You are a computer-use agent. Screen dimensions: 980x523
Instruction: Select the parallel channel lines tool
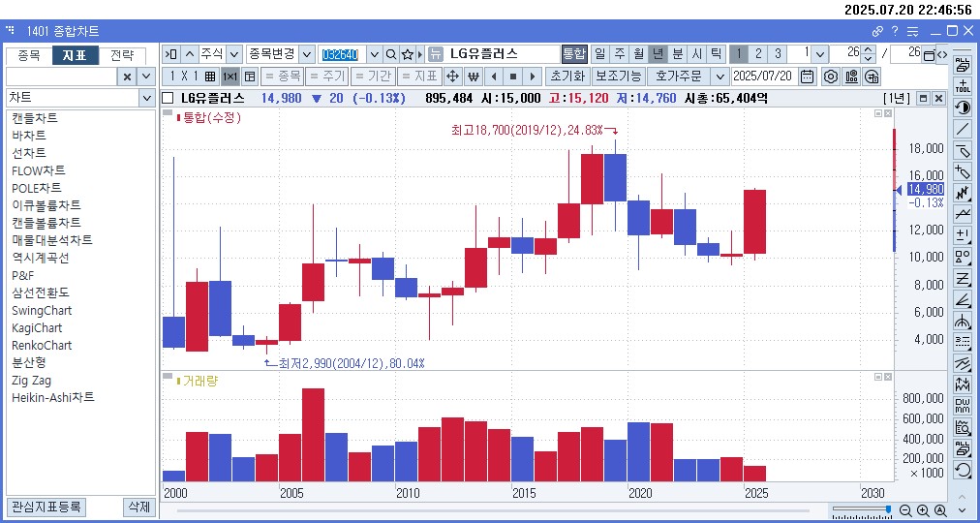click(x=963, y=363)
